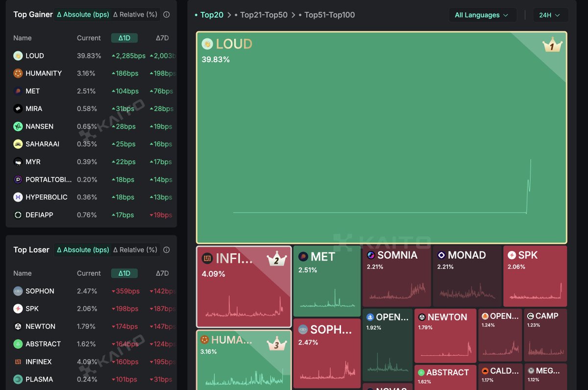Viewport: 588px width, 390px height.
Task: Click the SPK icon in Top Loser list
Action: pyautogui.click(x=18, y=309)
